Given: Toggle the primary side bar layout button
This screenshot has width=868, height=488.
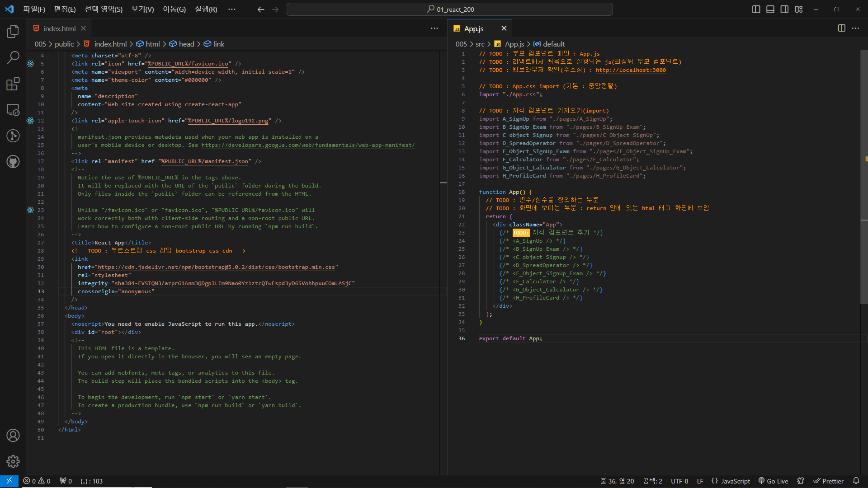Looking at the screenshot, I should click(x=756, y=9).
